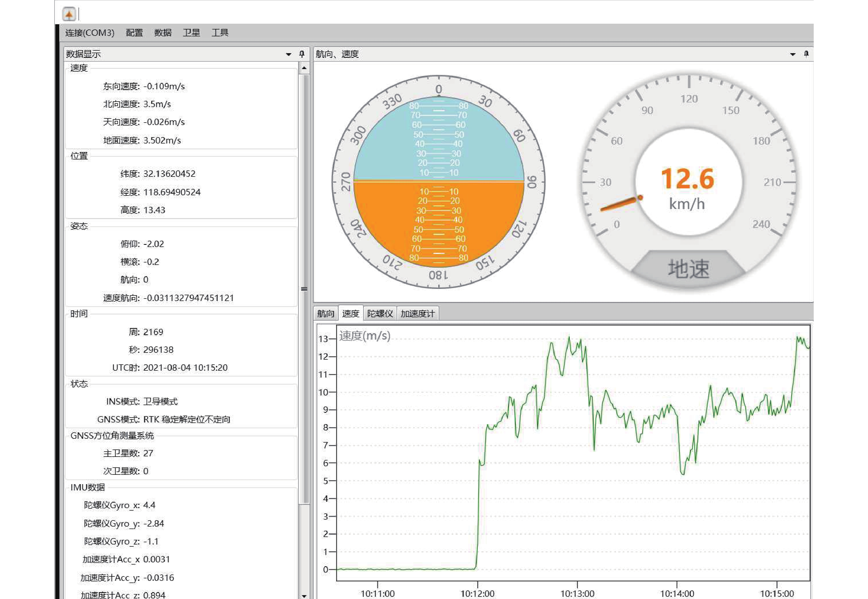The height and width of the screenshot is (599, 868).
Task: Select UTC时 value 2021-08-04 10:15:20
Action: point(185,367)
